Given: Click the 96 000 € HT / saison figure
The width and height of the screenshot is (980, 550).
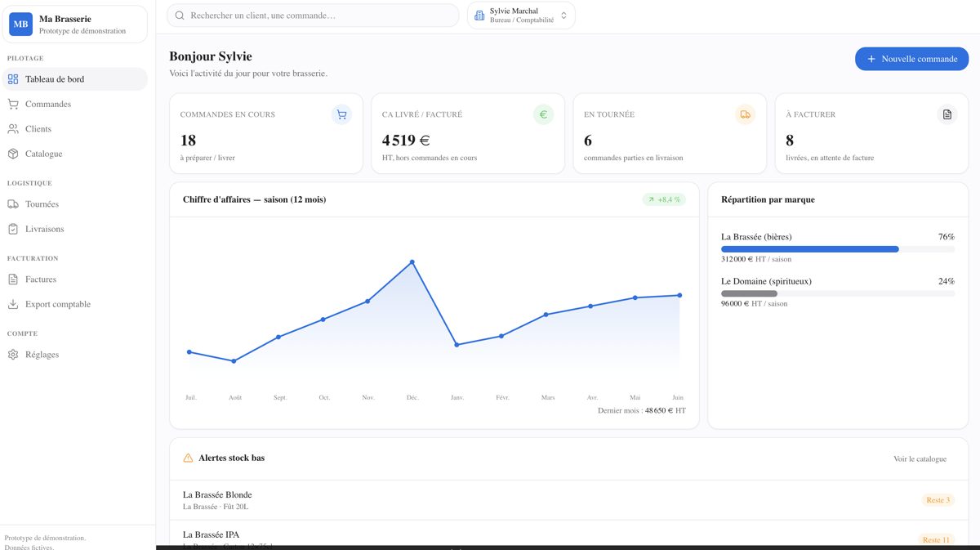Looking at the screenshot, I should click(755, 303).
